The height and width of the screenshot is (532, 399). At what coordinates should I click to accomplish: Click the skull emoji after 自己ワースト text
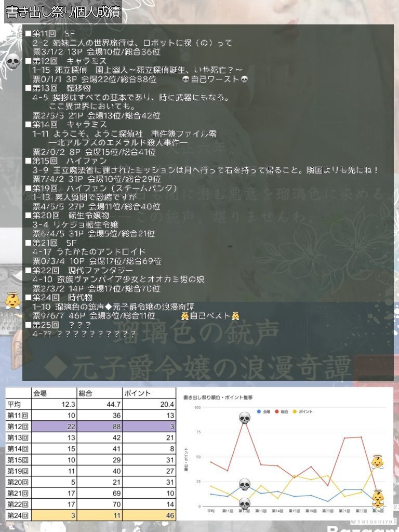[x=244, y=79]
